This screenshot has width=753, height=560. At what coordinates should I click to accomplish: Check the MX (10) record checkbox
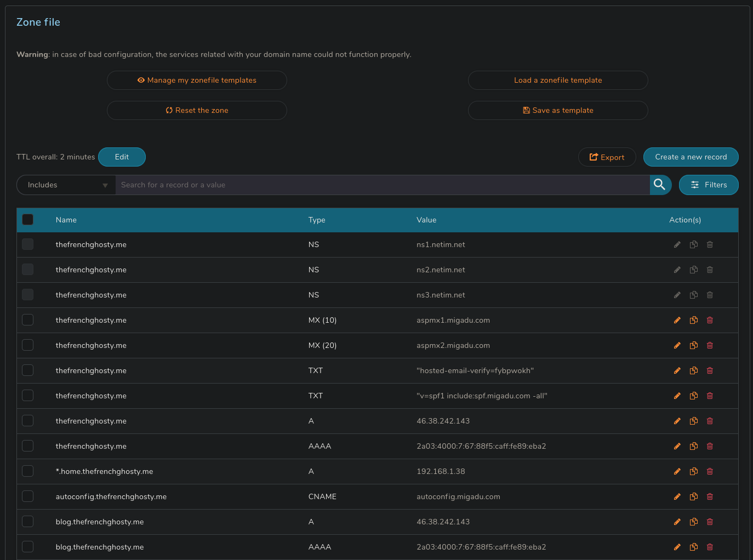(x=28, y=320)
